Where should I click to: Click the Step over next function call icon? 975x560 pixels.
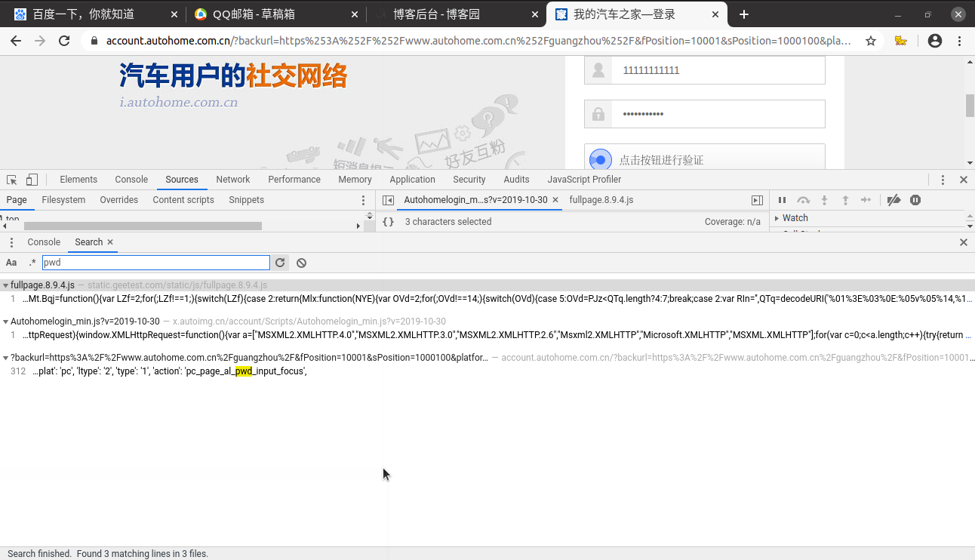pyautogui.click(x=803, y=200)
